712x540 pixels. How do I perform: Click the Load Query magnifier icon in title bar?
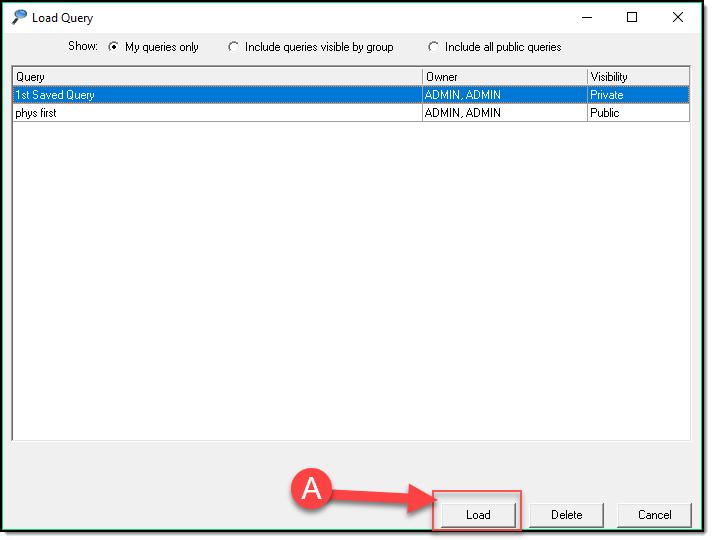(x=19, y=17)
